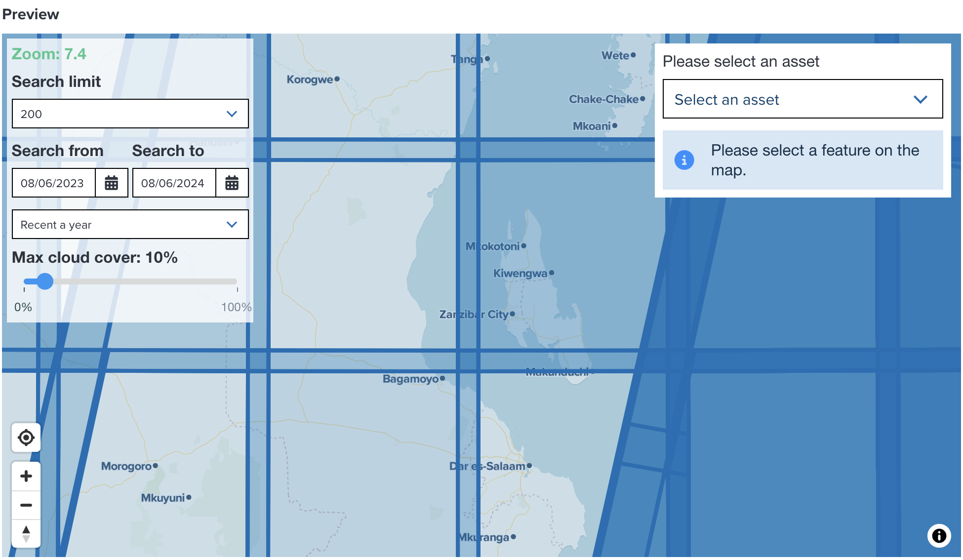963x560 pixels.
Task: Open the Search to calendar picker
Action: 232,183
